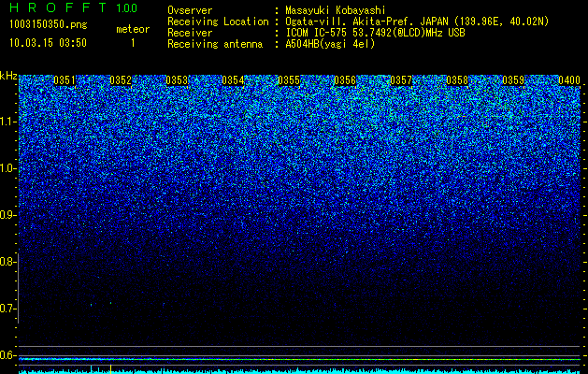Click the ICOM IC-575 receiver frequency text
This screenshot has width=588, height=374.
tap(375, 33)
